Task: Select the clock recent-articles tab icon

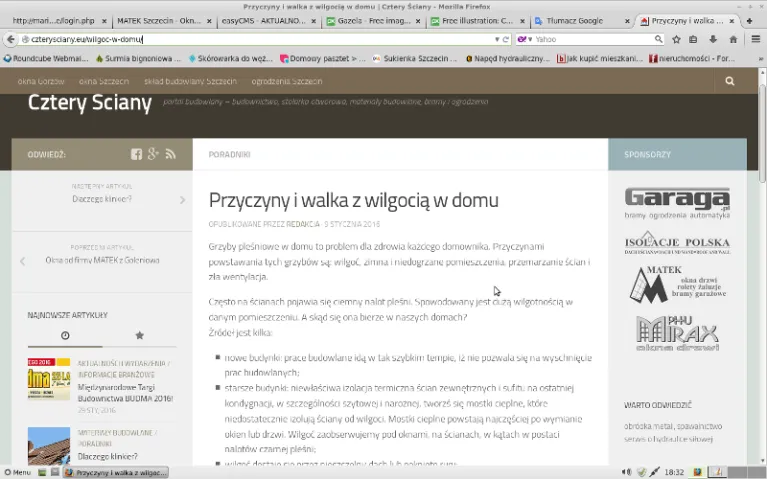Action: coord(65,336)
